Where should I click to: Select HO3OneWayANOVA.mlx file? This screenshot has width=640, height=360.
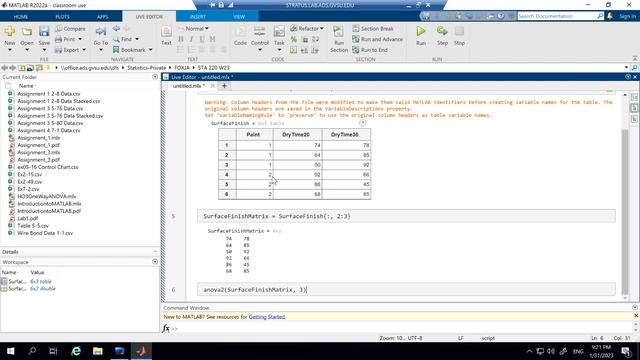46,196
